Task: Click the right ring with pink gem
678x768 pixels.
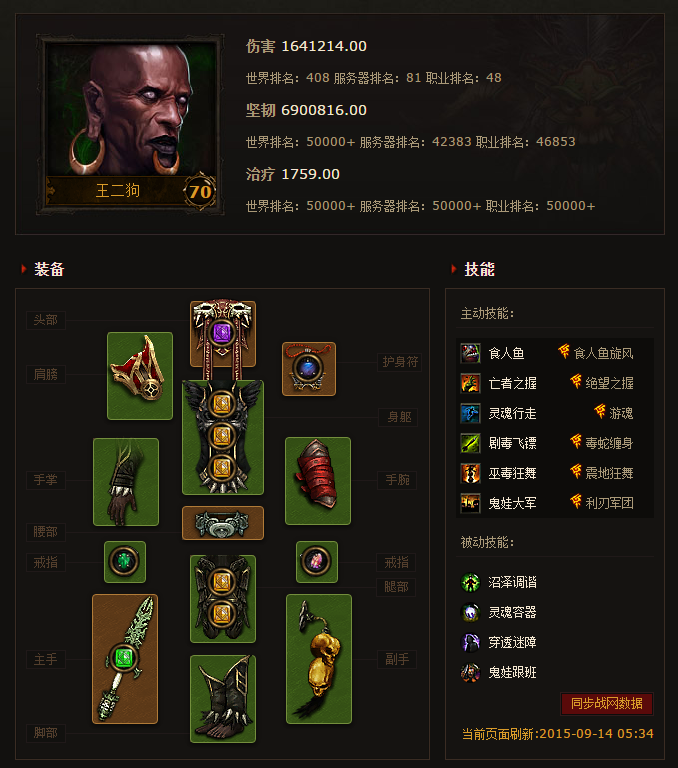Action: click(317, 562)
